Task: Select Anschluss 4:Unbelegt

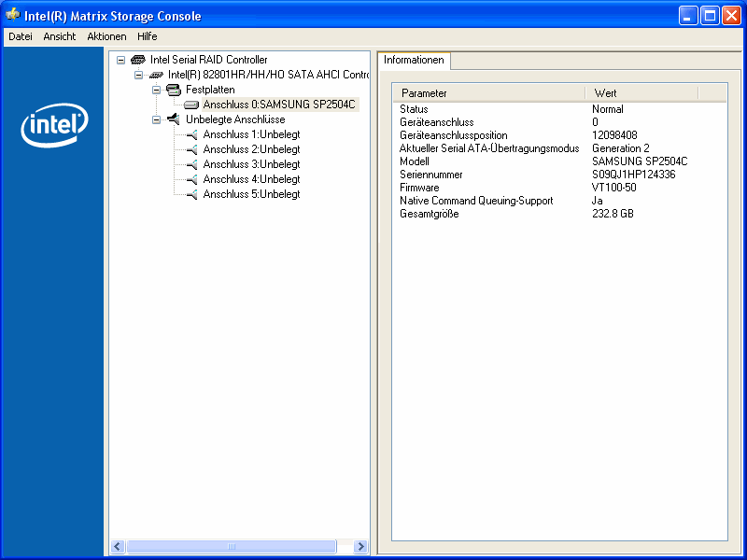Action: point(251,179)
